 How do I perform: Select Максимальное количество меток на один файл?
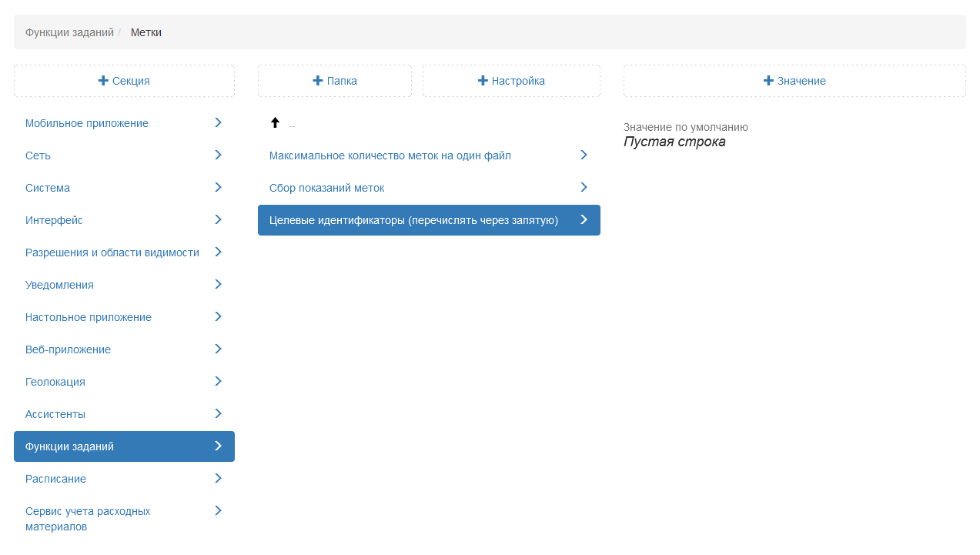click(x=390, y=155)
